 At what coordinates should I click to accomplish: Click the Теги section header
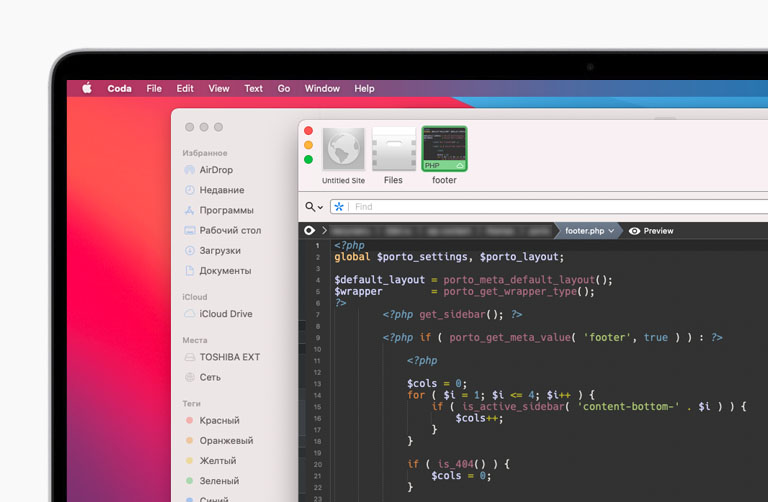(x=192, y=403)
